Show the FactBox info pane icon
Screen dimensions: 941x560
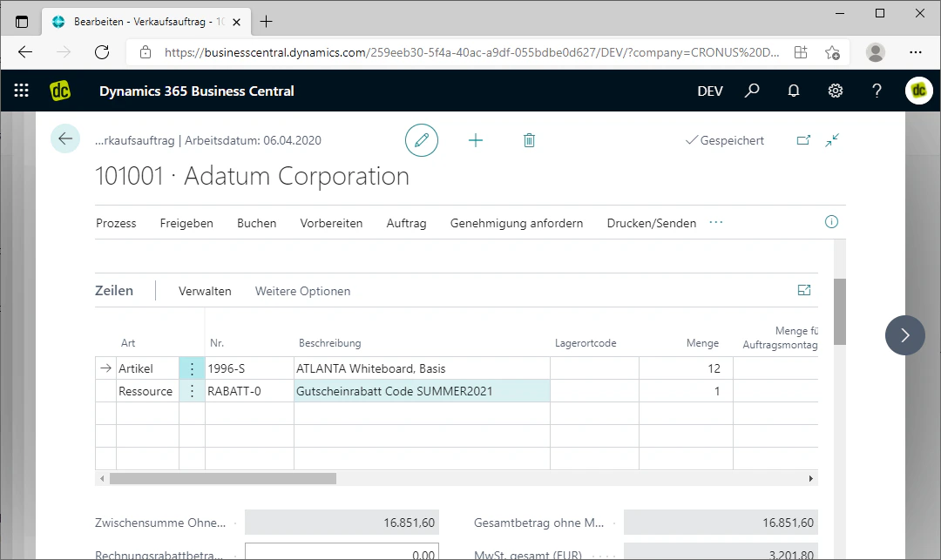831,222
